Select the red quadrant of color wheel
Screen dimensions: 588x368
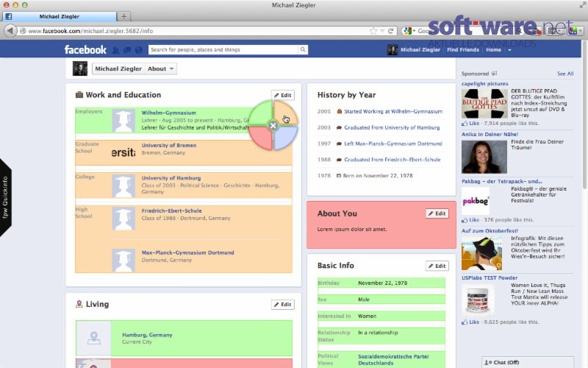[x=261, y=138]
